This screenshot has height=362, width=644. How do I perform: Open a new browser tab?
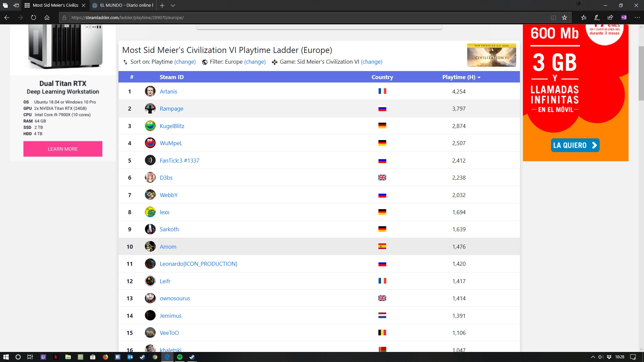(162, 5)
